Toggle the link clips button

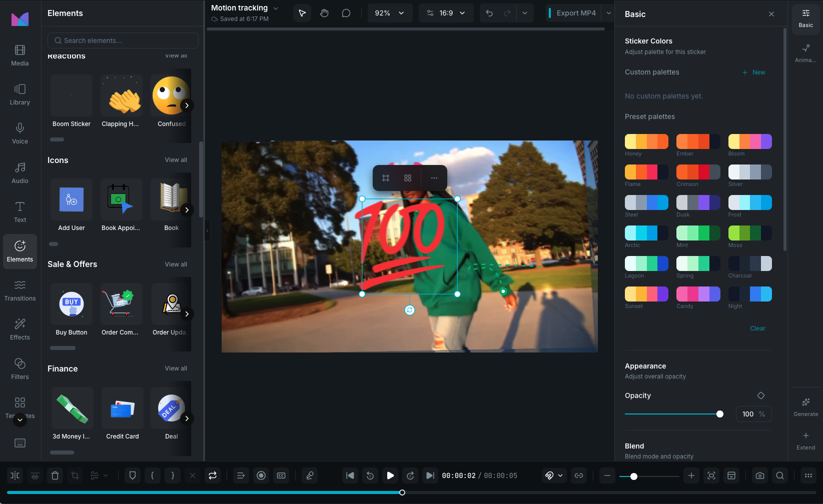pos(579,475)
